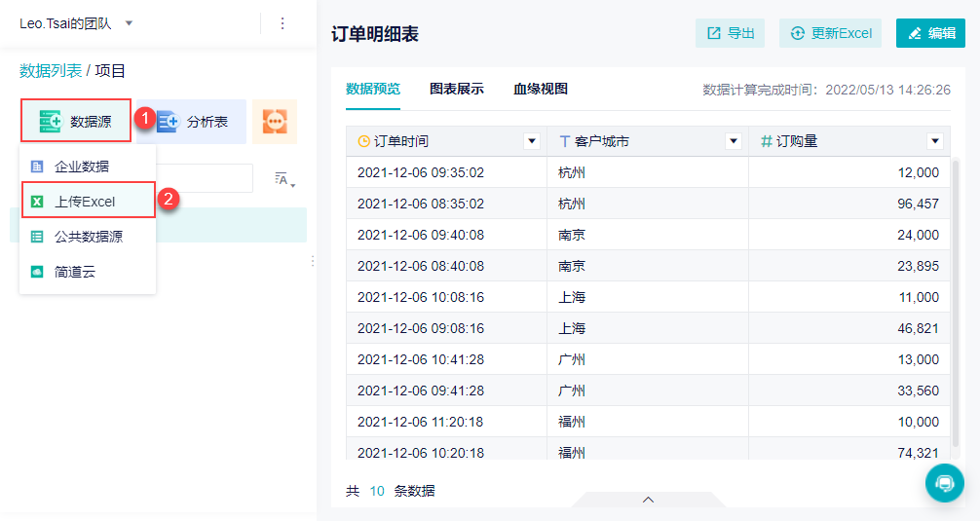Click the 客户城市 text type icon
This screenshot has height=521, width=980.
point(565,141)
